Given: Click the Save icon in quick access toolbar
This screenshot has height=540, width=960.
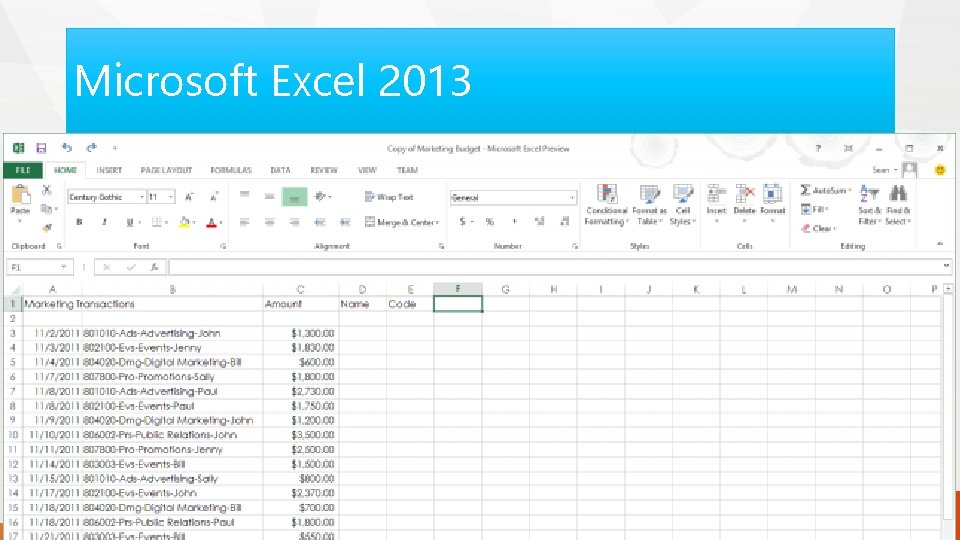Looking at the screenshot, I should (41, 148).
